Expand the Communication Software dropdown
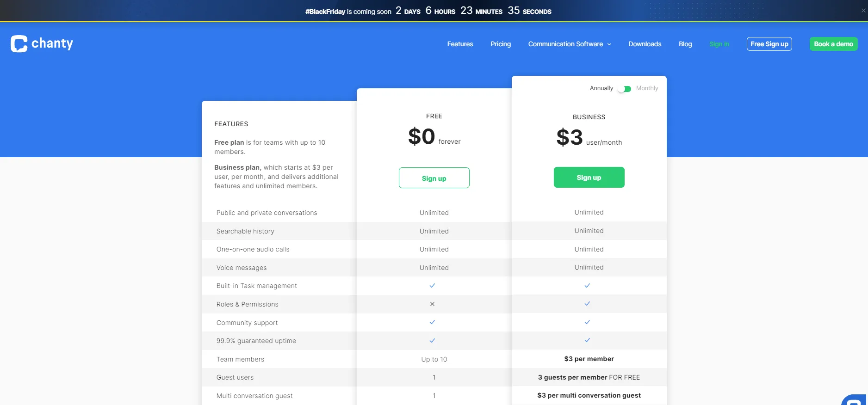 [570, 44]
